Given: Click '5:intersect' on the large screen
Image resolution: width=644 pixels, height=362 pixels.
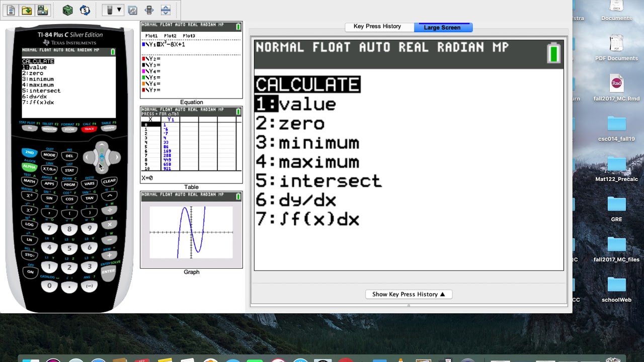Looking at the screenshot, I should click(318, 181).
